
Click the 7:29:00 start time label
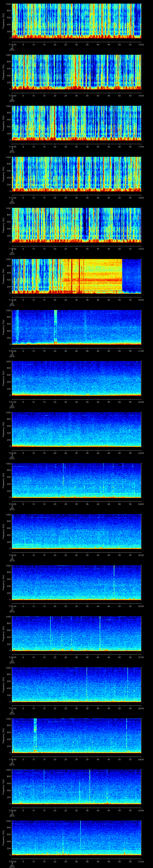click(x=12, y=810)
